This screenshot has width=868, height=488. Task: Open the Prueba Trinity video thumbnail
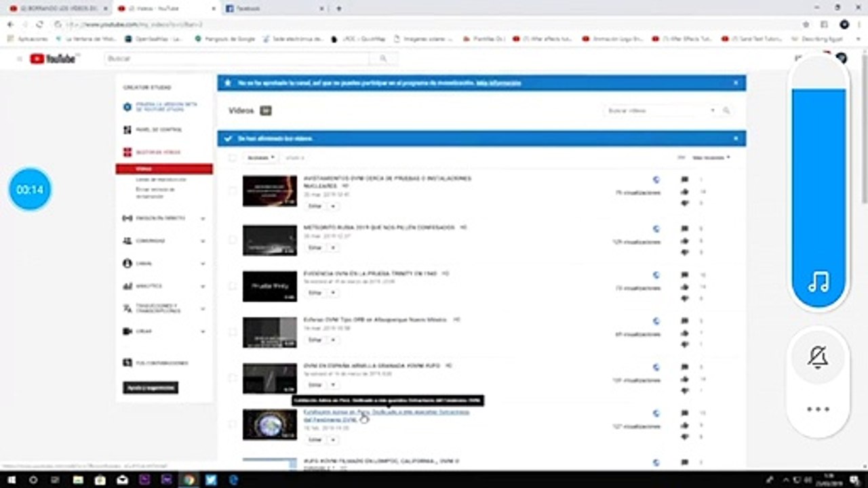click(270, 286)
